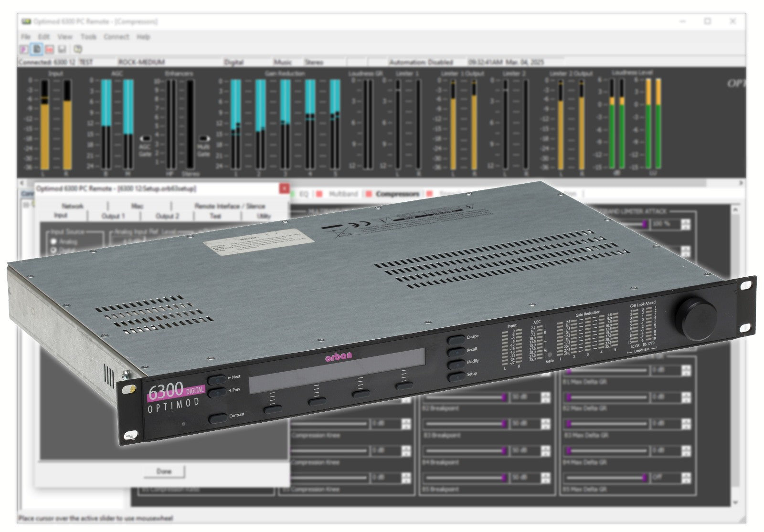Switch to the Output 1 tab
Screen dimensions: 764x532
coord(113,216)
